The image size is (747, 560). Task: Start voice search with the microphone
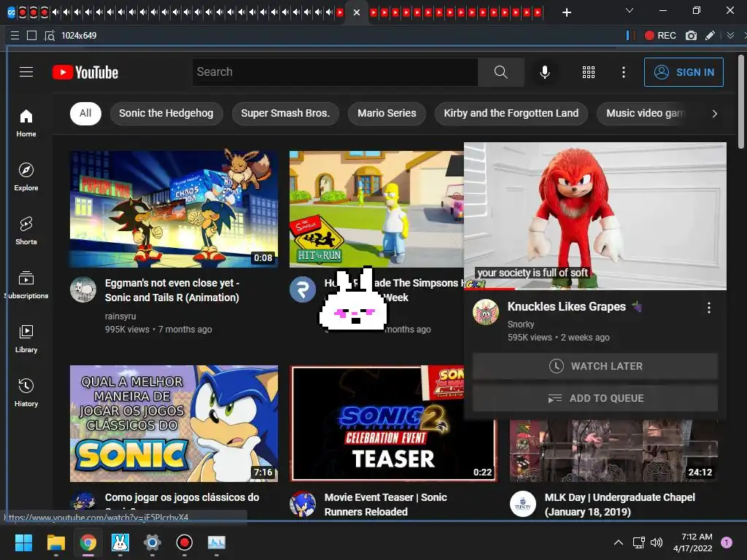pyautogui.click(x=544, y=72)
